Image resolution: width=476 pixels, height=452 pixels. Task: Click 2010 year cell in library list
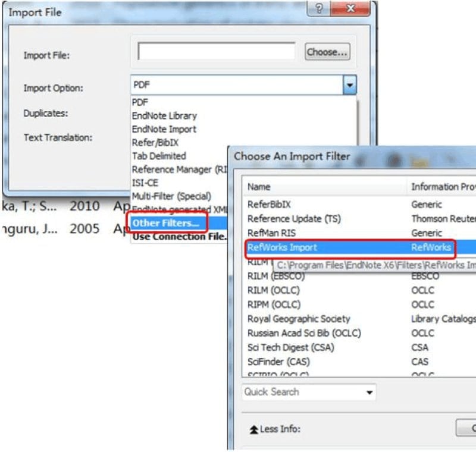click(x=84, y=206)
